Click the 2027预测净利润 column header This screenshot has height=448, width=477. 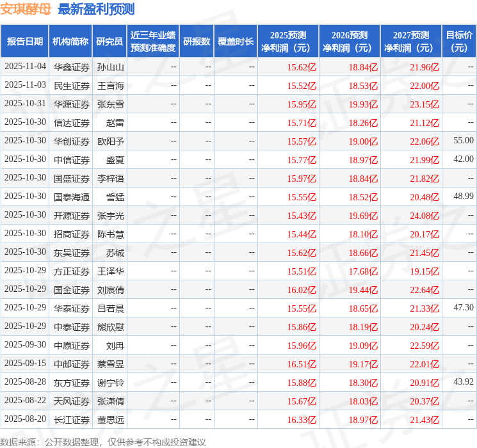point(411,42)
